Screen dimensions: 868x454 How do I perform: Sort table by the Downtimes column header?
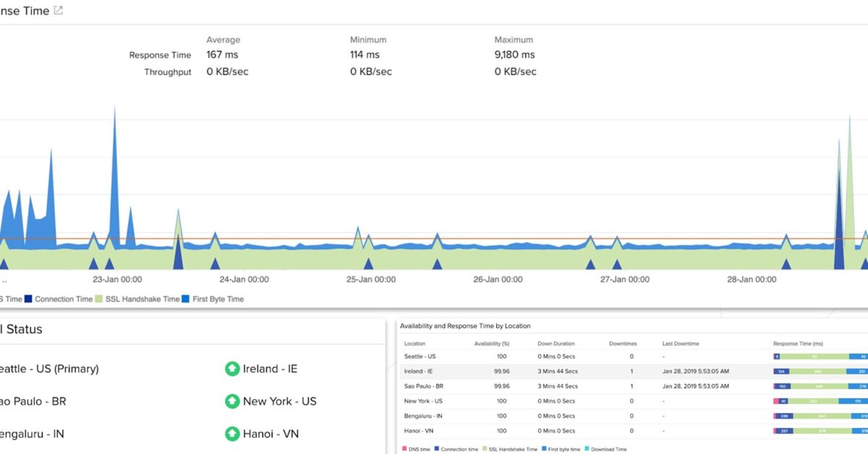click(x=623, y=343)
